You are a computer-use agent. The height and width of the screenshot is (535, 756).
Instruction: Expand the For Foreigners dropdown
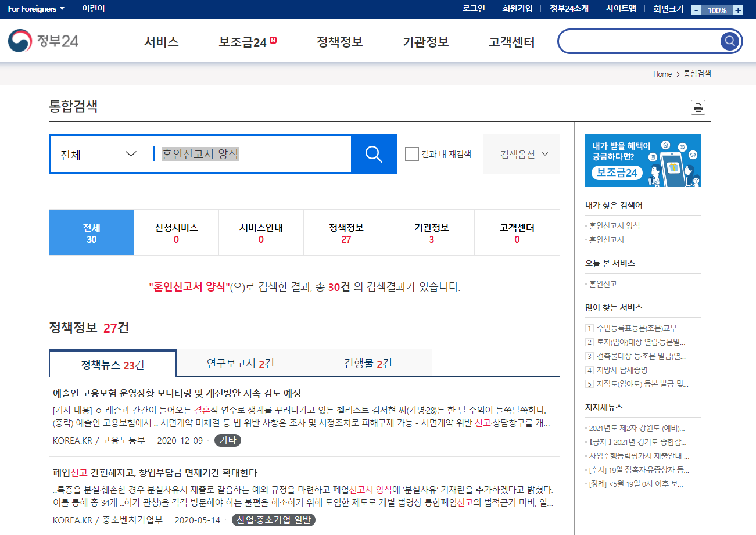[36, 9]
